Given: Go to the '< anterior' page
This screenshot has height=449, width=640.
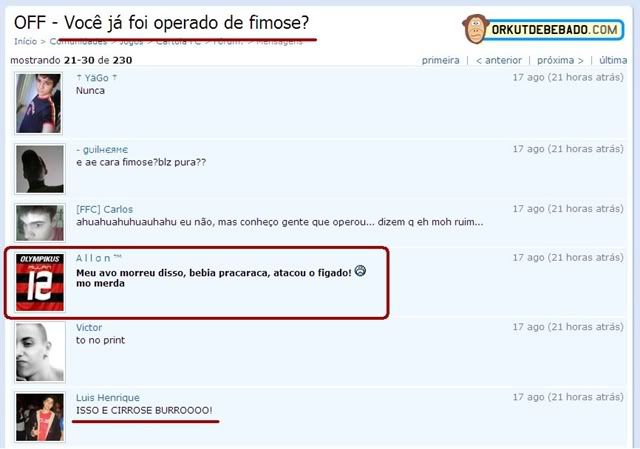Looking at the screenshot, I should click(499, 60).
